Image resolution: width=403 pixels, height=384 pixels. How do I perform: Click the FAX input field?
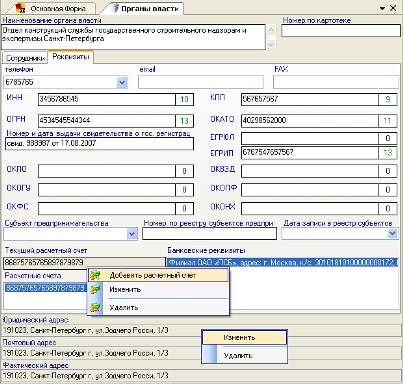coord(336,82)
